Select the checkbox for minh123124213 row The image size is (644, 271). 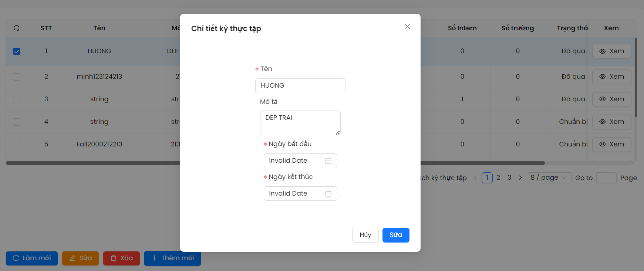[17, 77]
